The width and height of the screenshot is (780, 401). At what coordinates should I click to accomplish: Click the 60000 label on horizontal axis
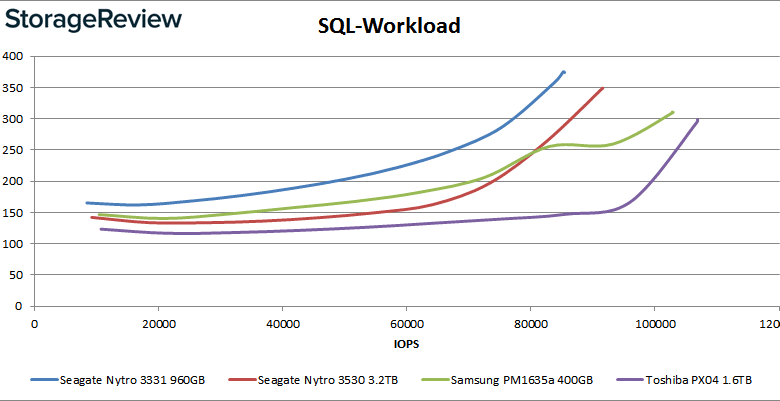406,324
